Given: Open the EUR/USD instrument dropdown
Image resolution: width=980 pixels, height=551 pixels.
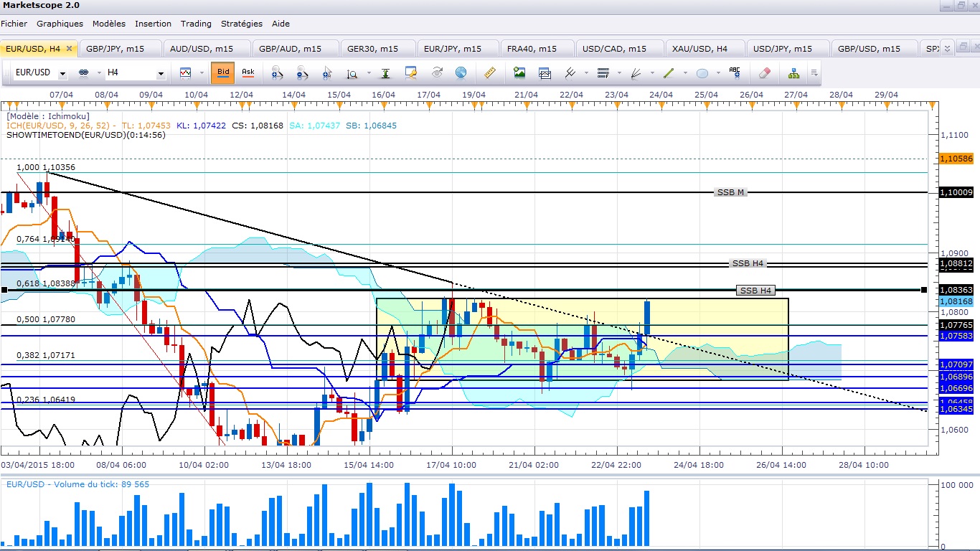Looking at the screenshot, I should (63, 74).
